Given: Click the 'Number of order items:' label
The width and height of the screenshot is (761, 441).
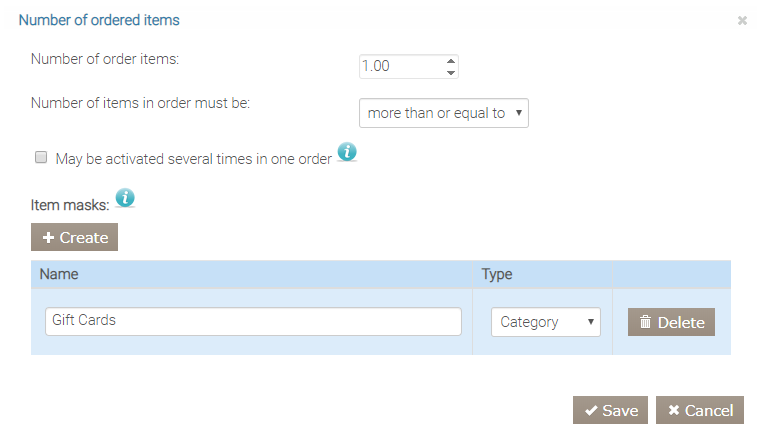Looking at the screenshot, I should coord(105,59).
